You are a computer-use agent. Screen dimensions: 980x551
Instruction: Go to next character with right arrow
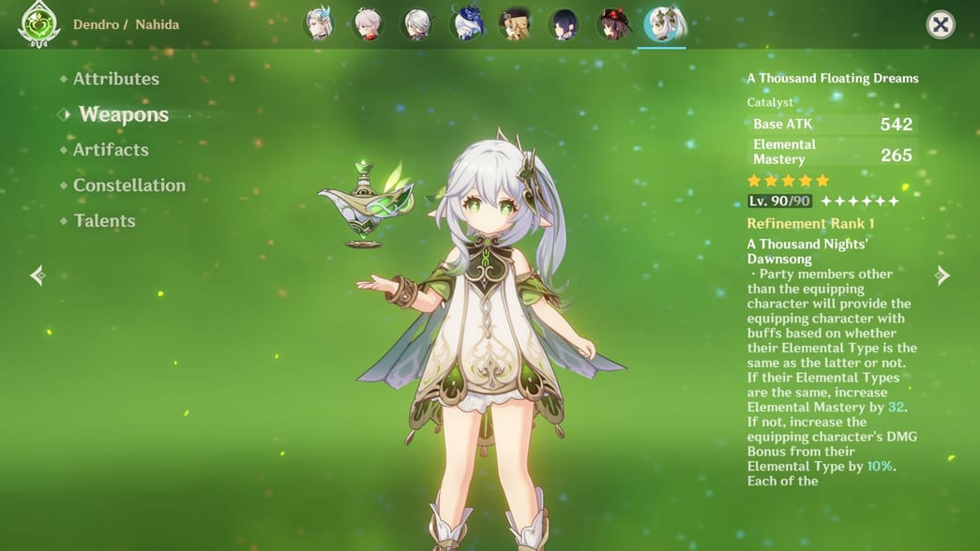point(942,275)
